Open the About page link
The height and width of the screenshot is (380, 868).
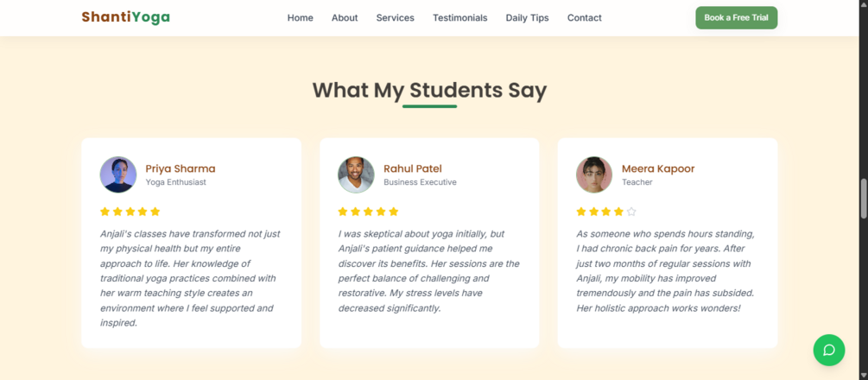pyautogui.click(x=345, y=18)
